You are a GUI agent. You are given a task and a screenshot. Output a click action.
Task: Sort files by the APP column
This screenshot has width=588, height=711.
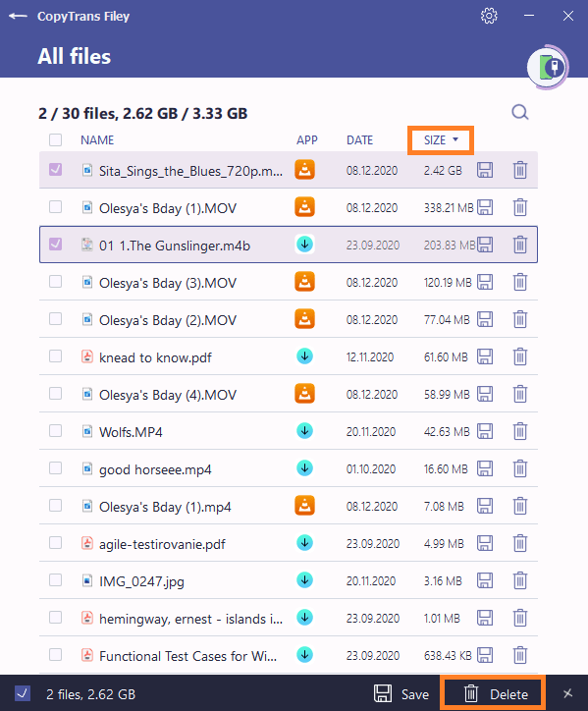pos(307,140)
